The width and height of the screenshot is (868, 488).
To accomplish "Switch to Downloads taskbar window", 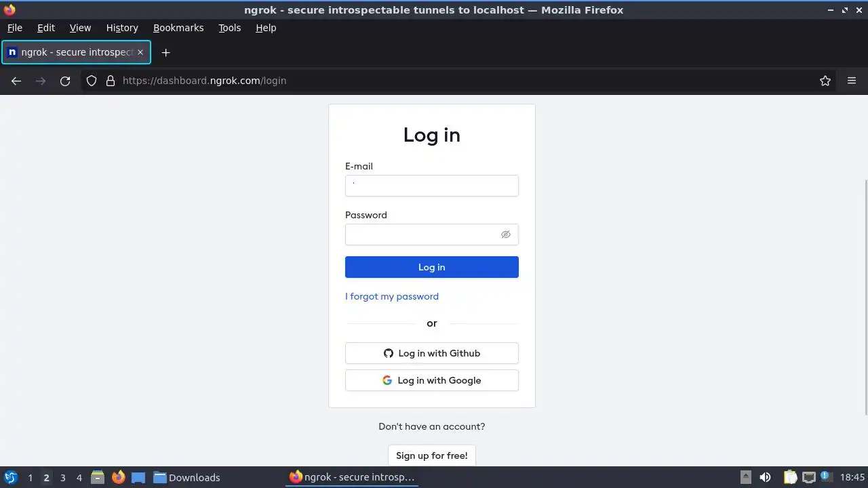I will [x=186, y=477].
